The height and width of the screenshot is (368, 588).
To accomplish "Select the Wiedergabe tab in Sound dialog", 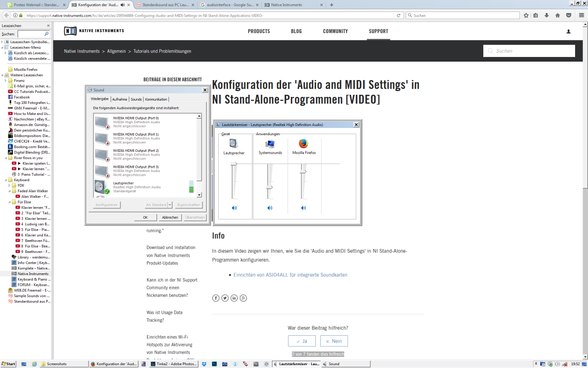I will (x=100, y=99).
